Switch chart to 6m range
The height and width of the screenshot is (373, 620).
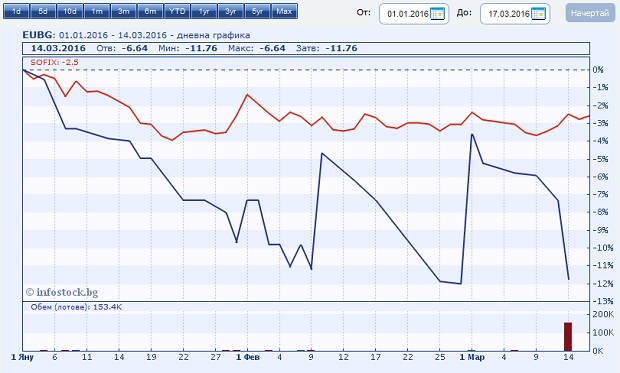pyautogui.click(x=151, y=11)
